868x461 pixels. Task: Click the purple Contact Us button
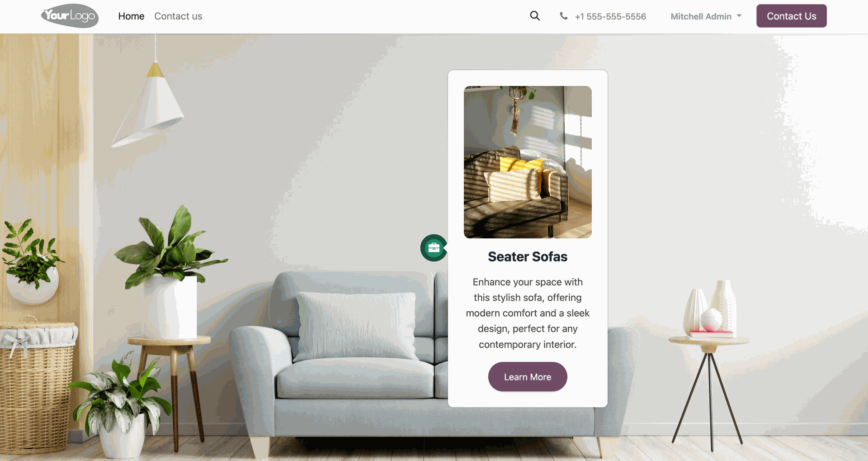point(792,16)
